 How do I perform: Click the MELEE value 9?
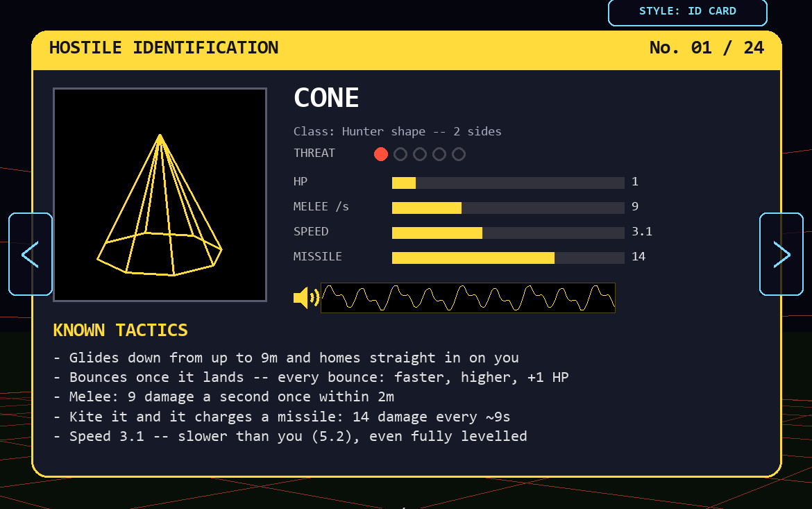[635, 207]
